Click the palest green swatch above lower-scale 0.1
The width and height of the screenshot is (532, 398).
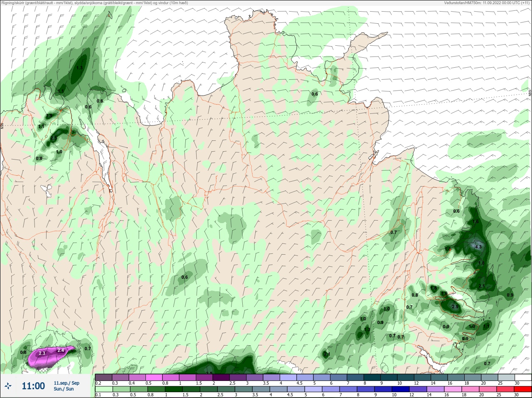click(103, 389)
